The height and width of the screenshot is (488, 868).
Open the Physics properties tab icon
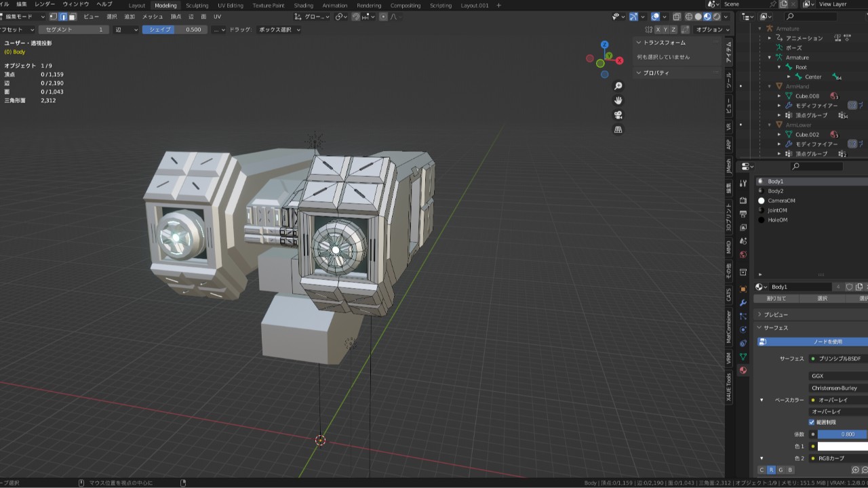pos(743,329)
